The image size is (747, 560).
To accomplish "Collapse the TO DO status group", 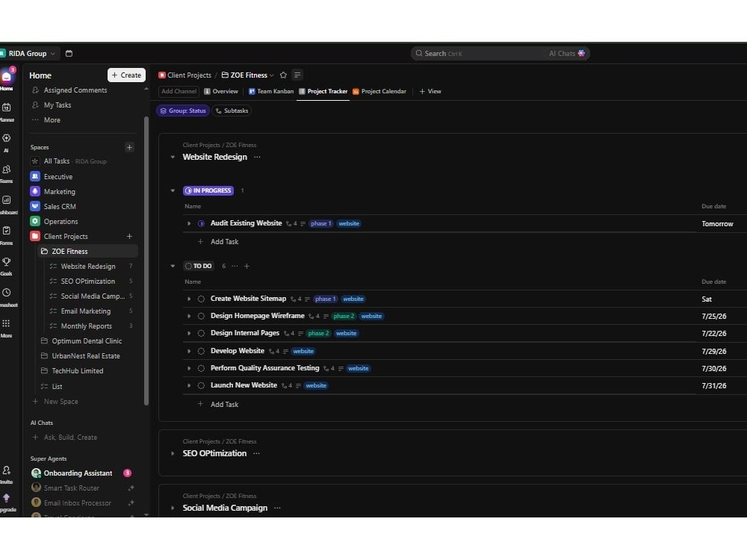I will [x=173, y=267].
